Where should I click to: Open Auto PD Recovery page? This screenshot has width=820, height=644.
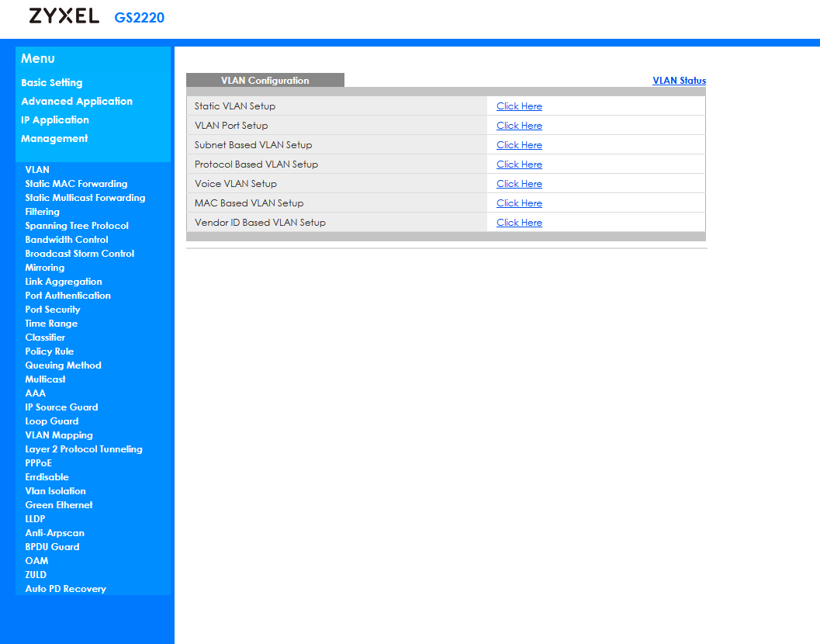(x=65, y=589)
